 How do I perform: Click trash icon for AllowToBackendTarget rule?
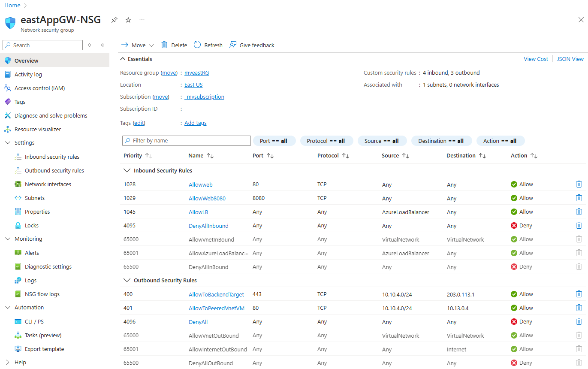tap(579, 294)
